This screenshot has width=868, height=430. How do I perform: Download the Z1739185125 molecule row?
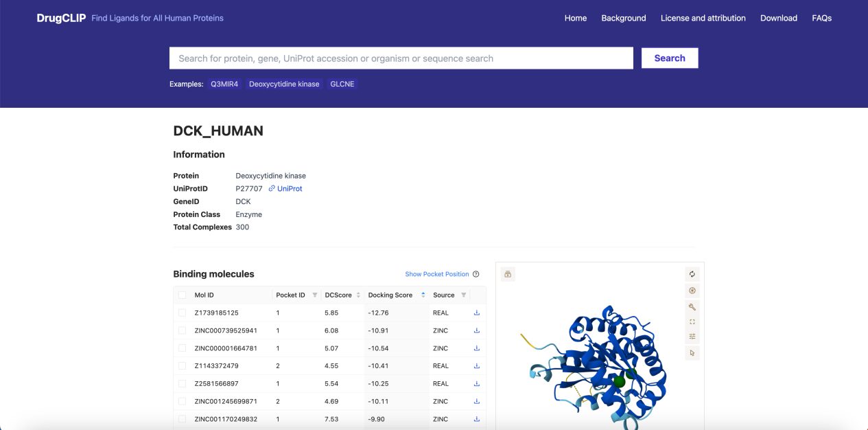[x=477, y=313]
